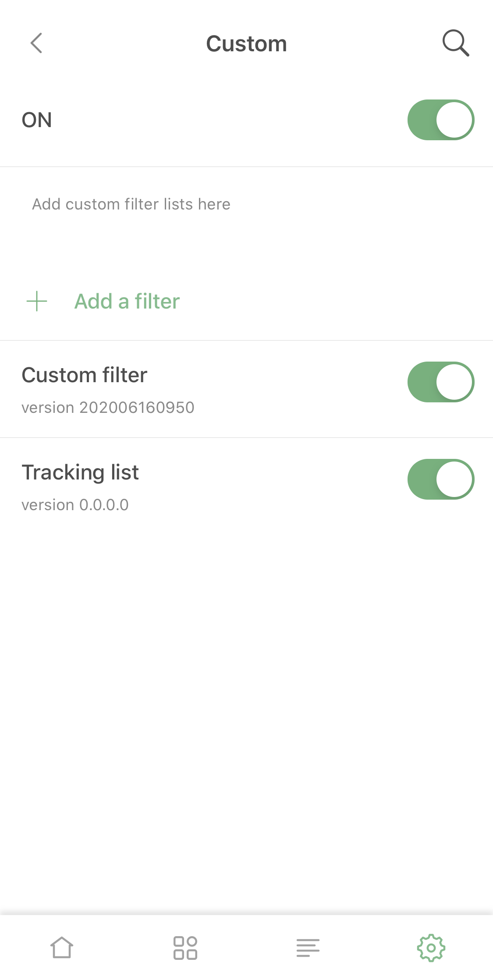This screenshot has width=493, height=980.
Task: Select the green settings gear tab
Action: click(431, 948)
